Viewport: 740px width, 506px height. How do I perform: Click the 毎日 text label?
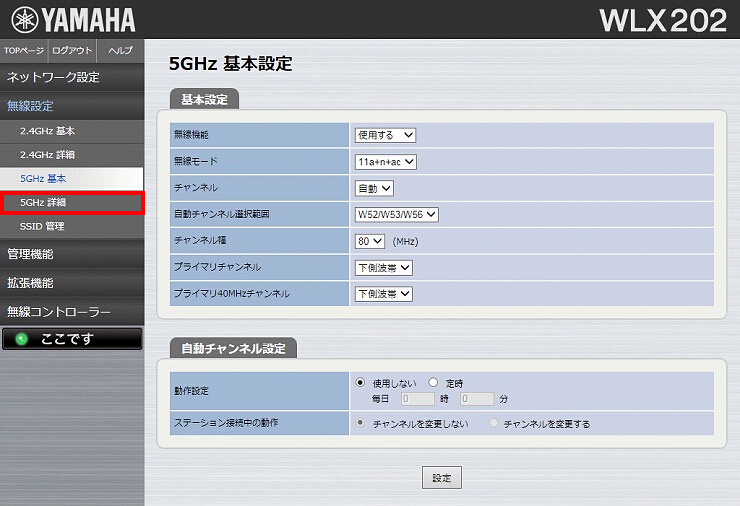(x=380, y=399)
